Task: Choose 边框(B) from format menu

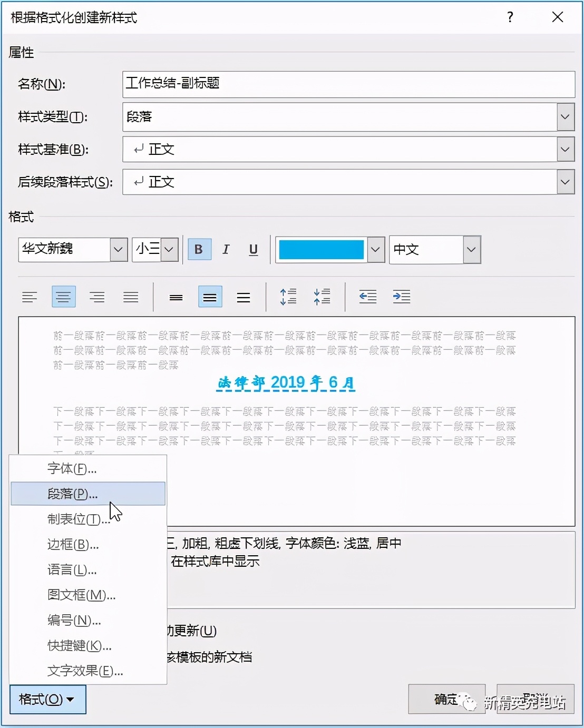Action: click(x=88, y=544)
